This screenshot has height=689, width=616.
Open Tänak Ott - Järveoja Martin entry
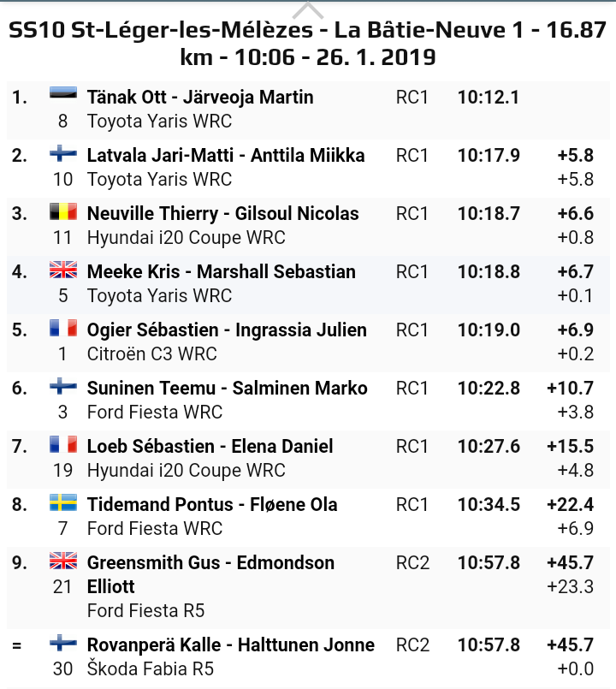[x=200, y=97]
